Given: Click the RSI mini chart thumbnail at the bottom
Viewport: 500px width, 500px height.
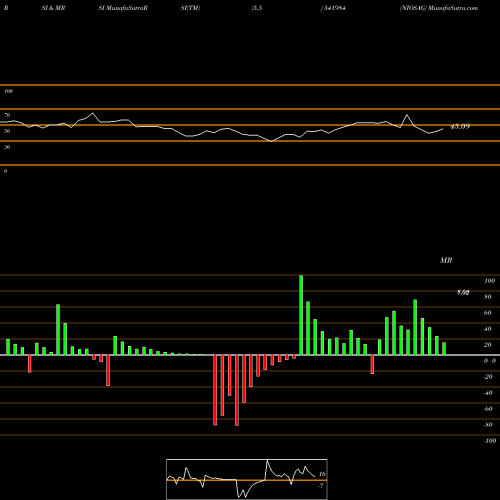Looking at the screenshot, I should point(247,479).
